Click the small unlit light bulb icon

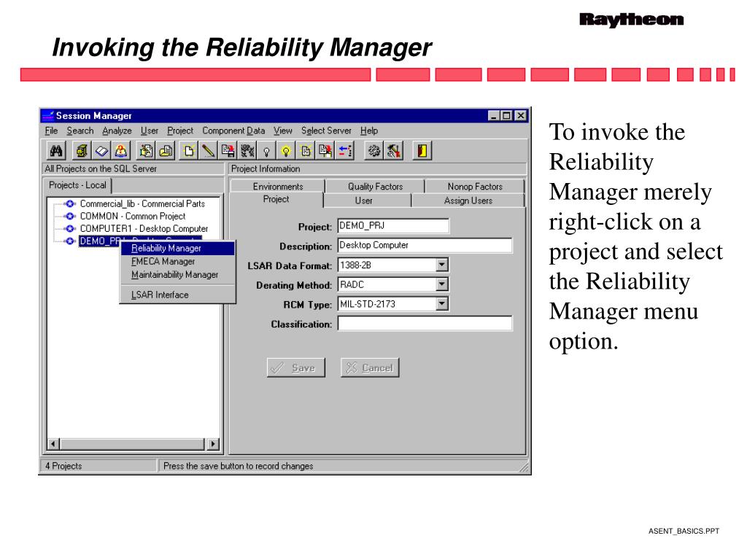coord(267,151)
